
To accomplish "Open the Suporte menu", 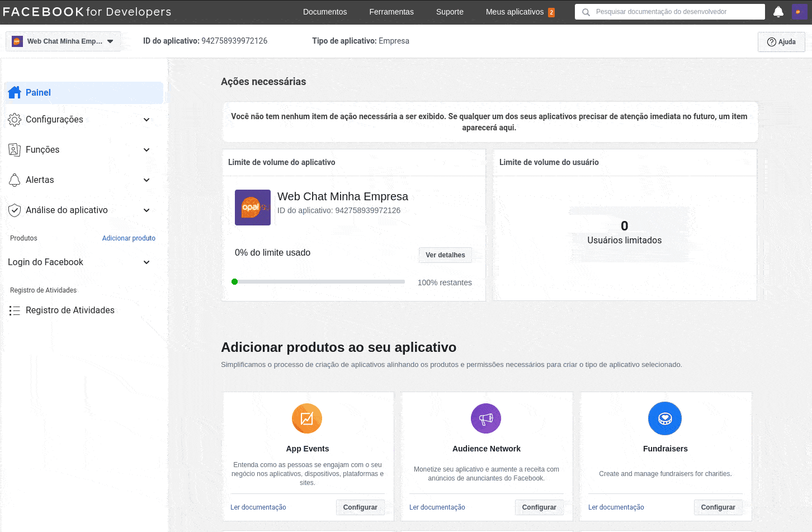I will click(450, 12).
